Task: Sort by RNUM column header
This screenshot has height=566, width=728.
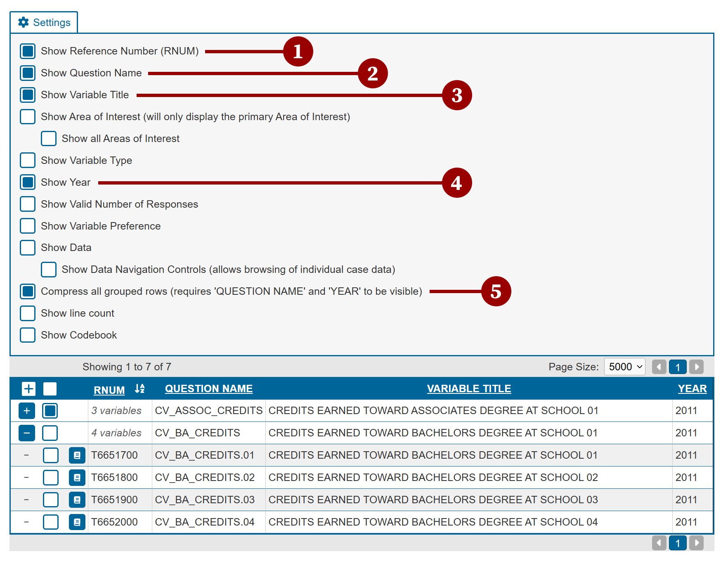Action: [x=109, y=390]
